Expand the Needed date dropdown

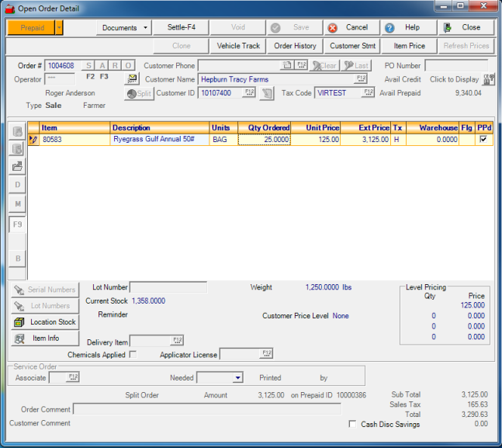(x=237, y=378)
